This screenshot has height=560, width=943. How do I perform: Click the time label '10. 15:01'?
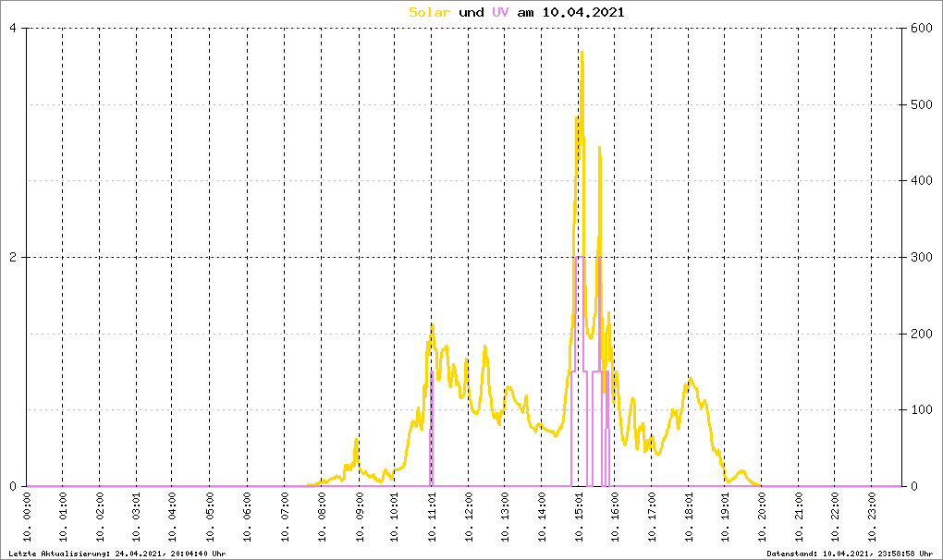[579, 517]
